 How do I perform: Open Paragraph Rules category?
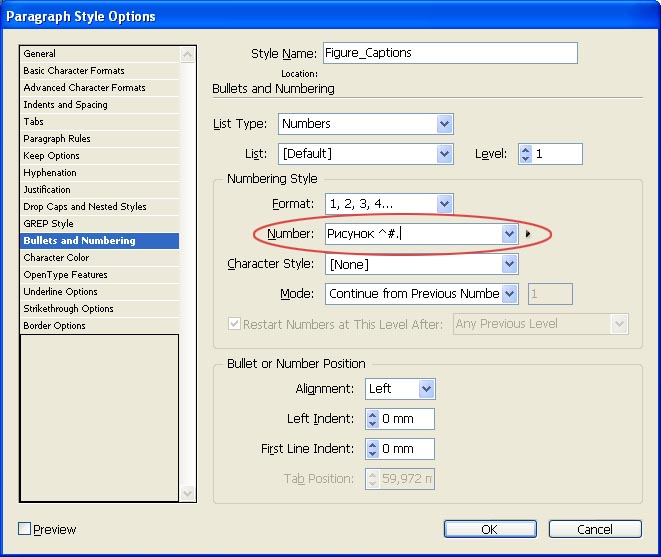tap(99, 139)
